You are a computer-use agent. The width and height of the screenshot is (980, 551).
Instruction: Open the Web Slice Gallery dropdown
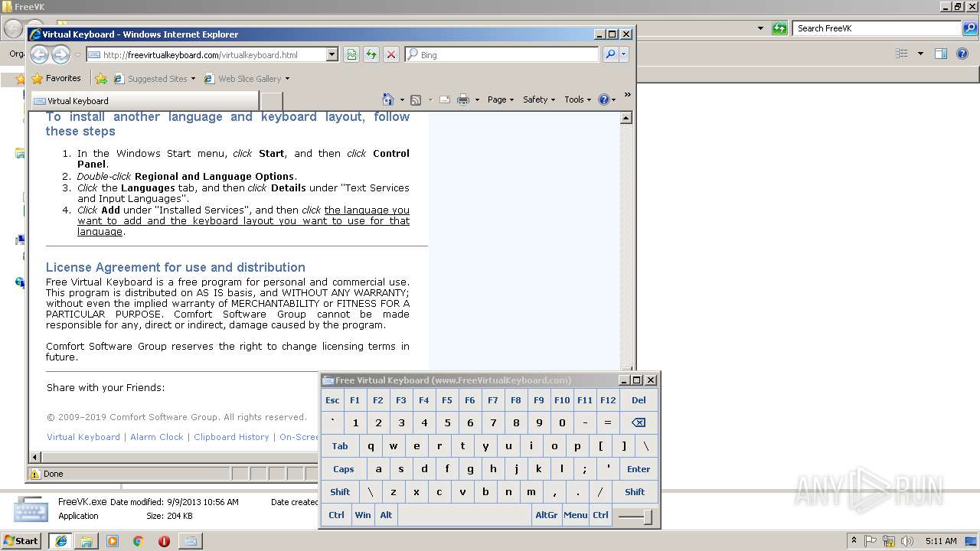[x=287, y=79]
